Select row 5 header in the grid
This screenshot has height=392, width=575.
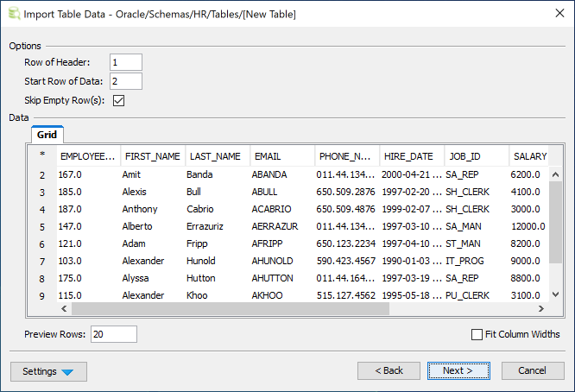point(42,227)
